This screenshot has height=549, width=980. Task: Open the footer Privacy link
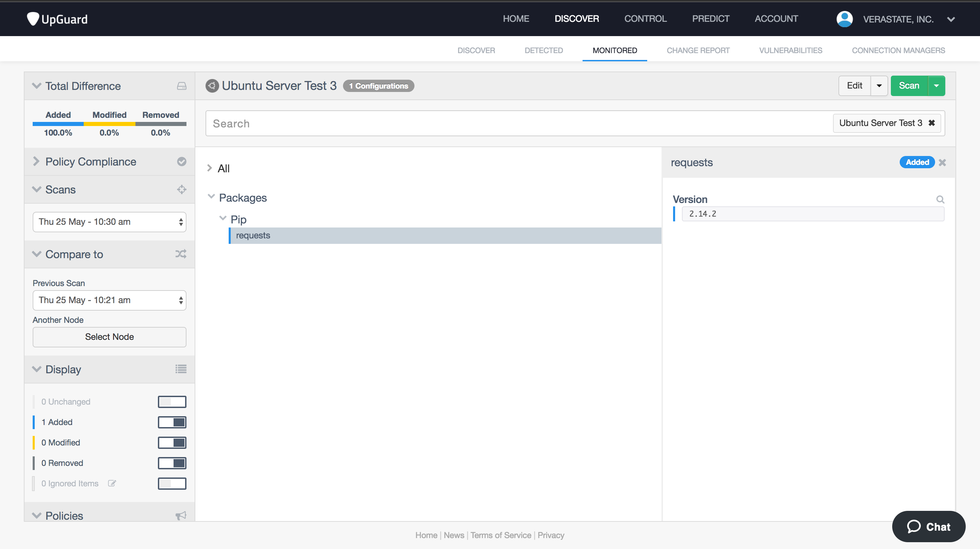(551, 535)
